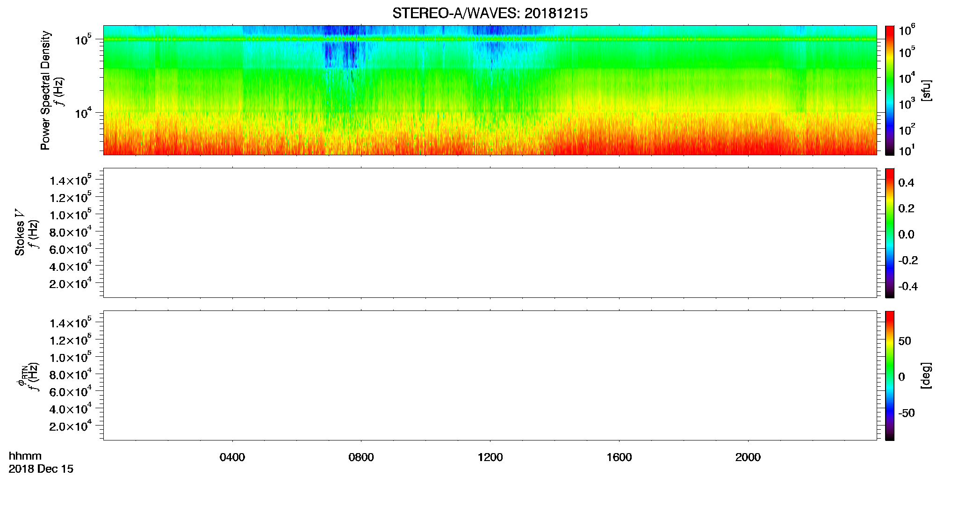The image size is (980, 505).
Task: Click the Stokes V axis label
Action: pyautogui.click(x=20, y=232)
